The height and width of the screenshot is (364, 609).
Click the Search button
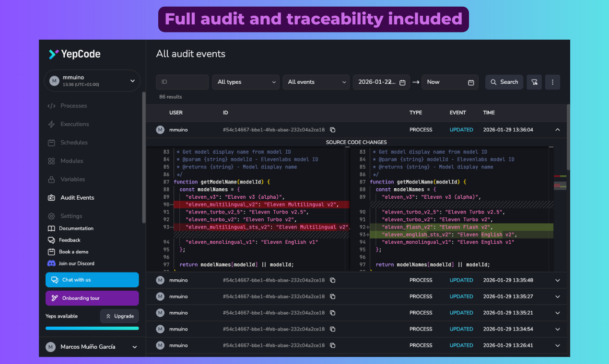[x=504, y=82]
